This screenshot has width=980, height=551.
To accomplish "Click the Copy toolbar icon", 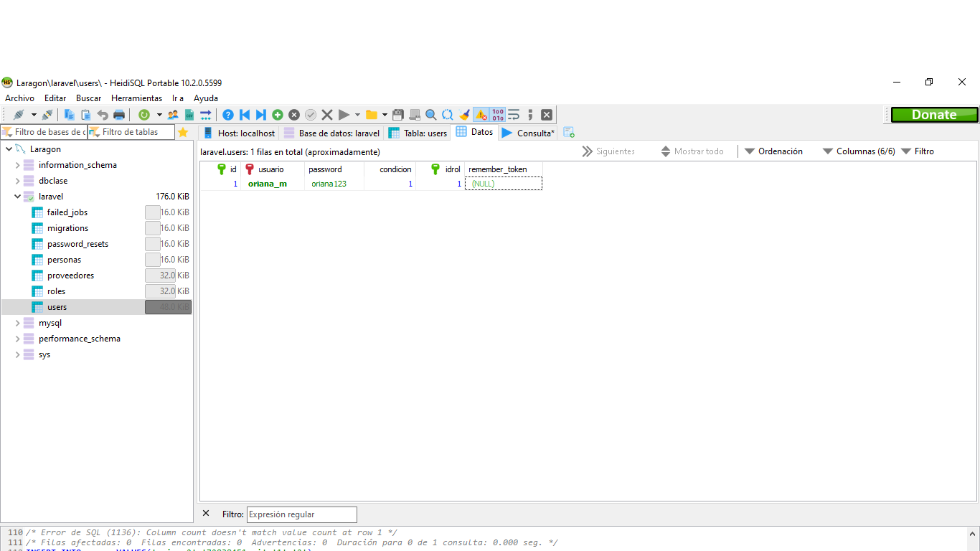I will pos(70,115).
